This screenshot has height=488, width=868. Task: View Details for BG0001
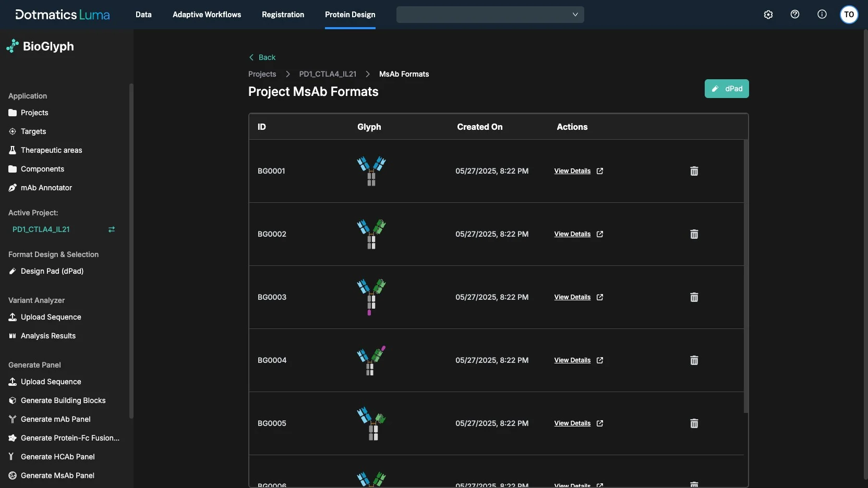(572, 171)
